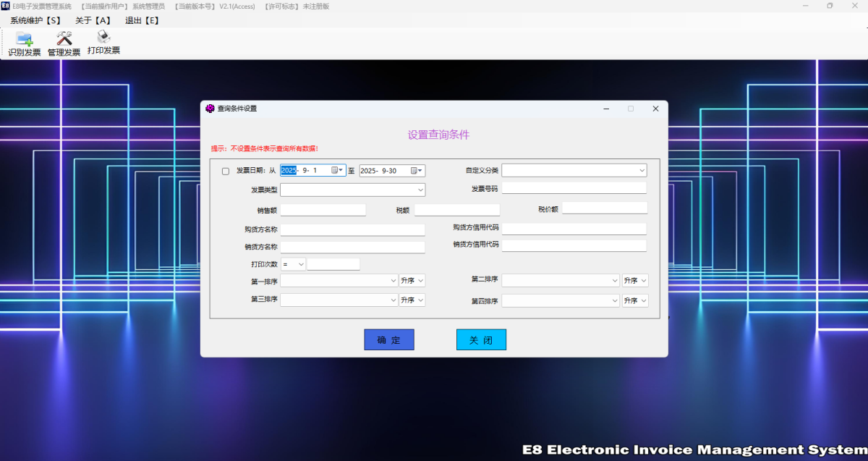The image size is (868, 461).
Task: Open the 打印次数 operator dropdown
Action: point(300,264)
